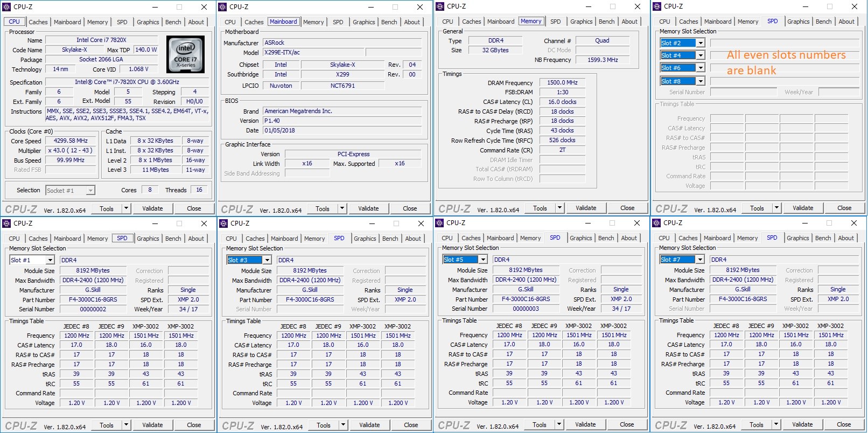The height and width of the screenshot is (433, 868).
Task: Click the Intel Core i7 X-series logo
Action: coord(185,54)
